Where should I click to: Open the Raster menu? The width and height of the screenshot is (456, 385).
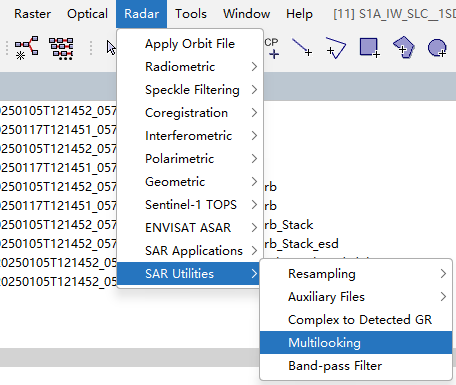(x=32, y=14)
